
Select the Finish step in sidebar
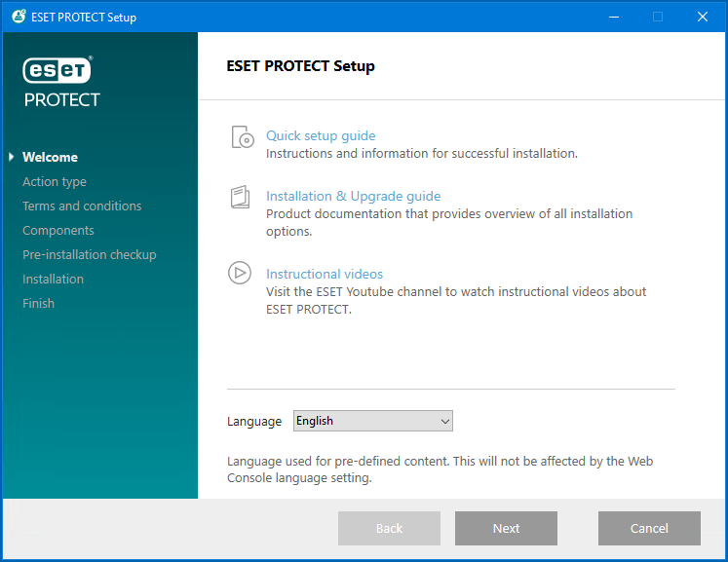[x=39, y=303]
